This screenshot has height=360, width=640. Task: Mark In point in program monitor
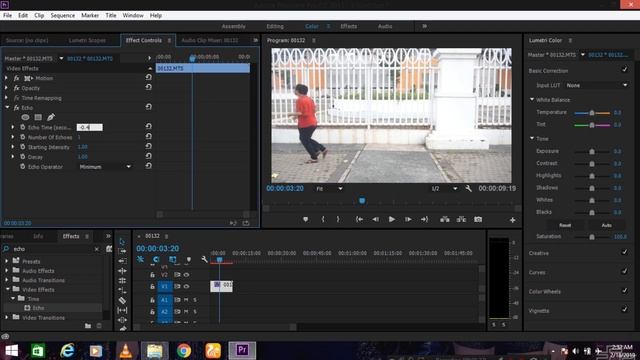tap(323, 220)
